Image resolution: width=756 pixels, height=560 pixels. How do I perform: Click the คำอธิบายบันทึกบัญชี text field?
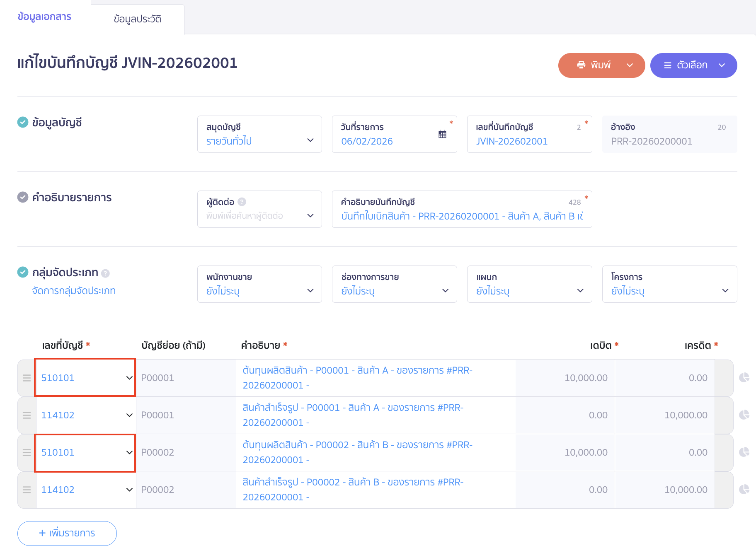point(462,216)
